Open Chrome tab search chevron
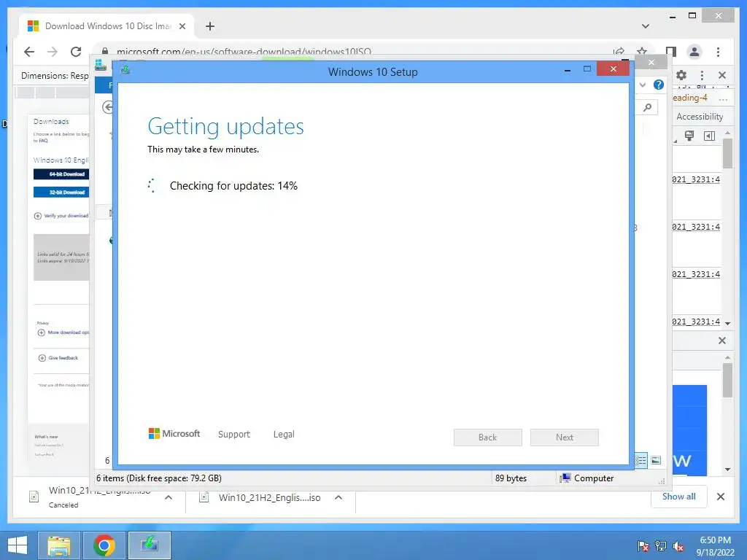The width and height of the screenshot is (747, 560). pos(646,26)
